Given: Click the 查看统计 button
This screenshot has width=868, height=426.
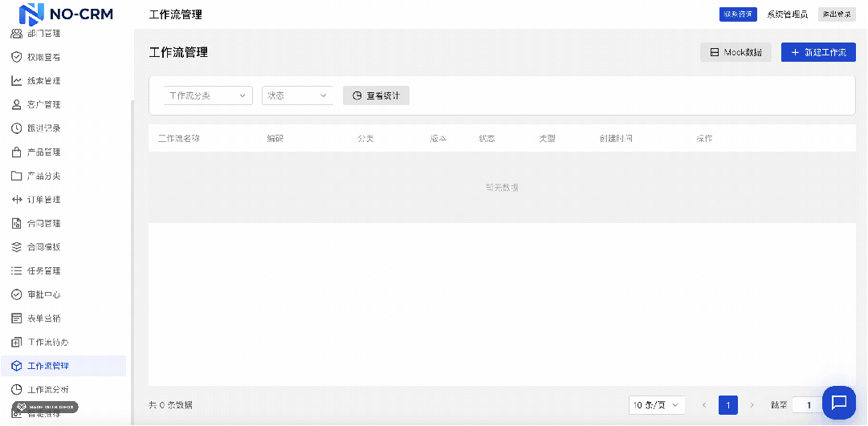Looking at the screenshot, I should 376,95.
